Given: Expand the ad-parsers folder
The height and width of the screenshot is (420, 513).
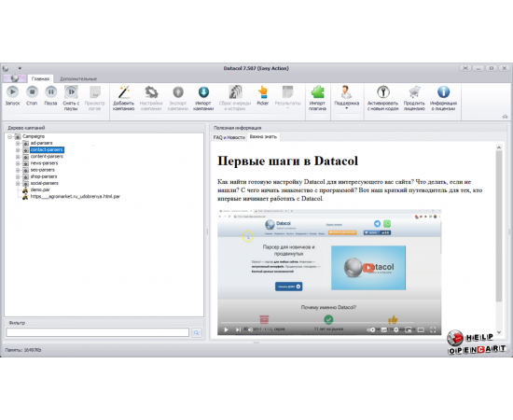Looking at the screenshot, I should pos(18,144).
